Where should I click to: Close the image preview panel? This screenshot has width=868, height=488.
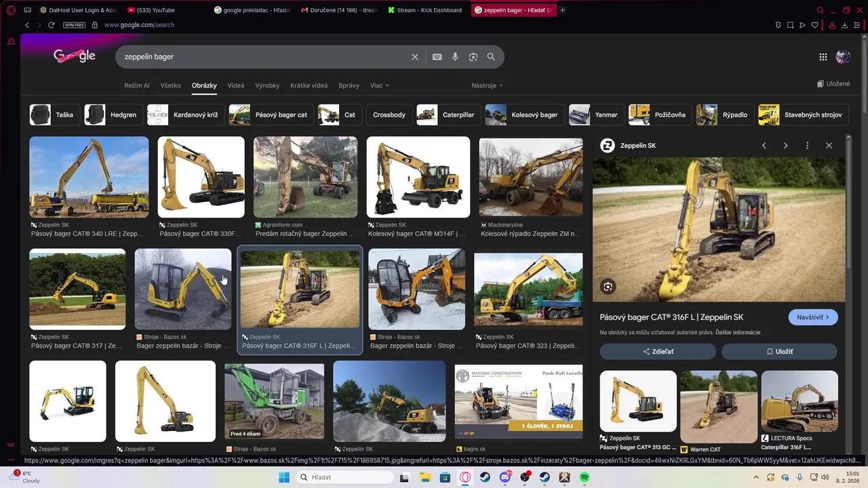[x=829, y=146]
